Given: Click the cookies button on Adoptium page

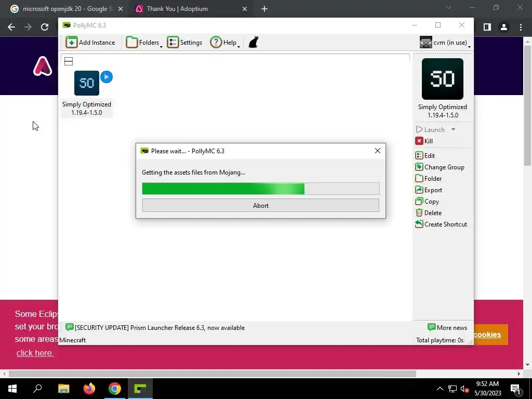Looking at the screenshot, I should 490,335.
